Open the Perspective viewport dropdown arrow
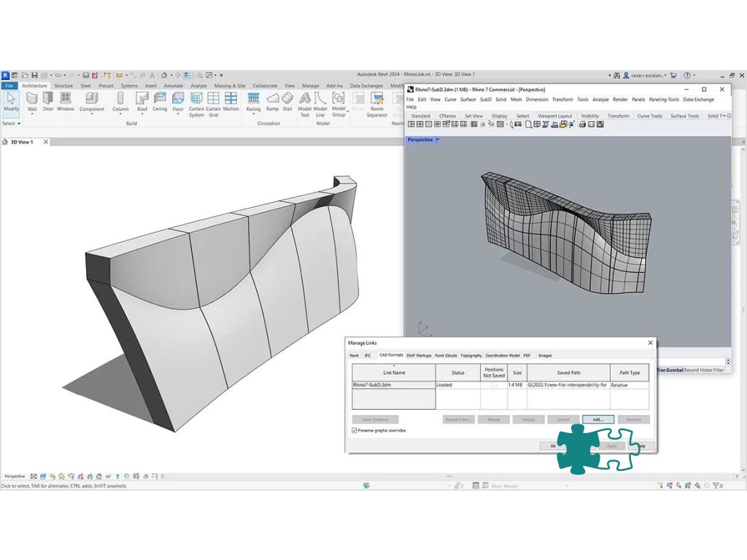 [438, 140]
